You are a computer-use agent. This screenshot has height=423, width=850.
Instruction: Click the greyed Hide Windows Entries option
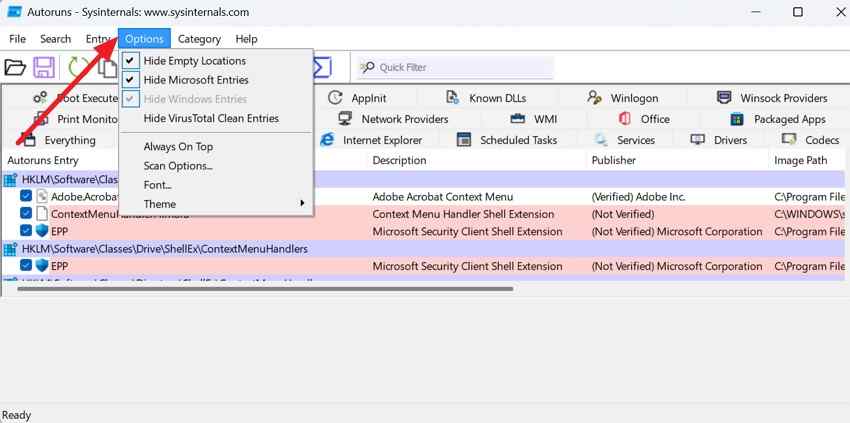(x=216, y=99)
